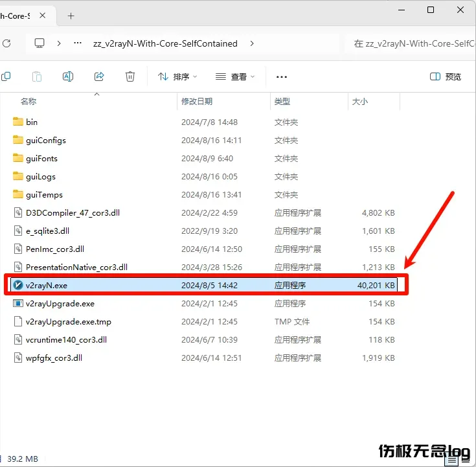Viewport: 476px width, 467px height.
Task: Click the 2024/8/5 14:42 date cell
Action: [209, 285]
